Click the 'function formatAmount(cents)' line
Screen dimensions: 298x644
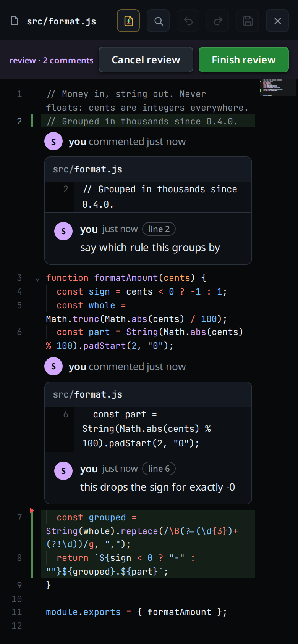tap(126, 278)
